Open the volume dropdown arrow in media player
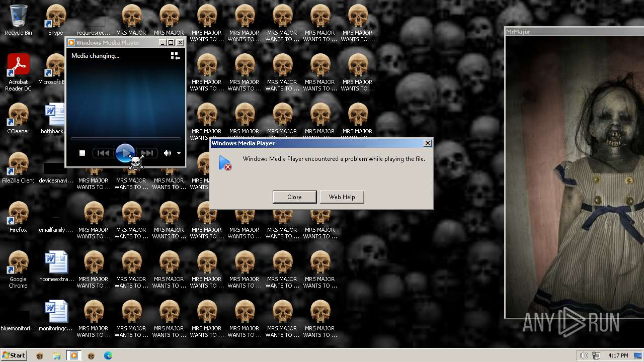This screenshot has height=362, width=644. [179, 153]
